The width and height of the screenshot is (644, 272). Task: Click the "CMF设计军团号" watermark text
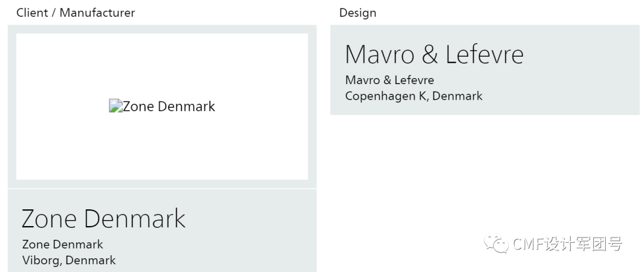pos(566,244)
